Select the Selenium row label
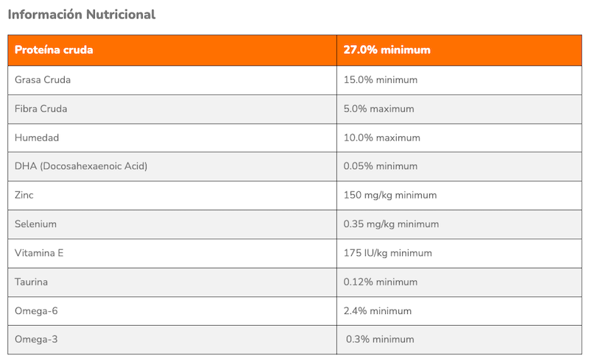589x364 pixels. (35, 224)
